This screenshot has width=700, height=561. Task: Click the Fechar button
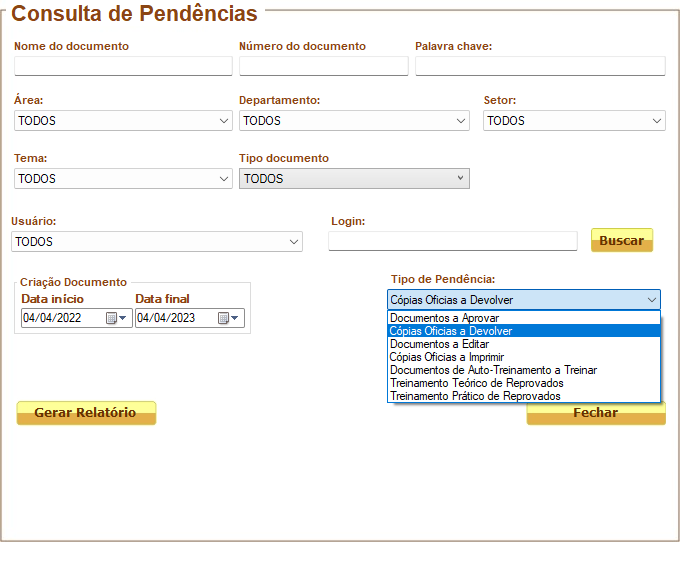click(596, 414)
